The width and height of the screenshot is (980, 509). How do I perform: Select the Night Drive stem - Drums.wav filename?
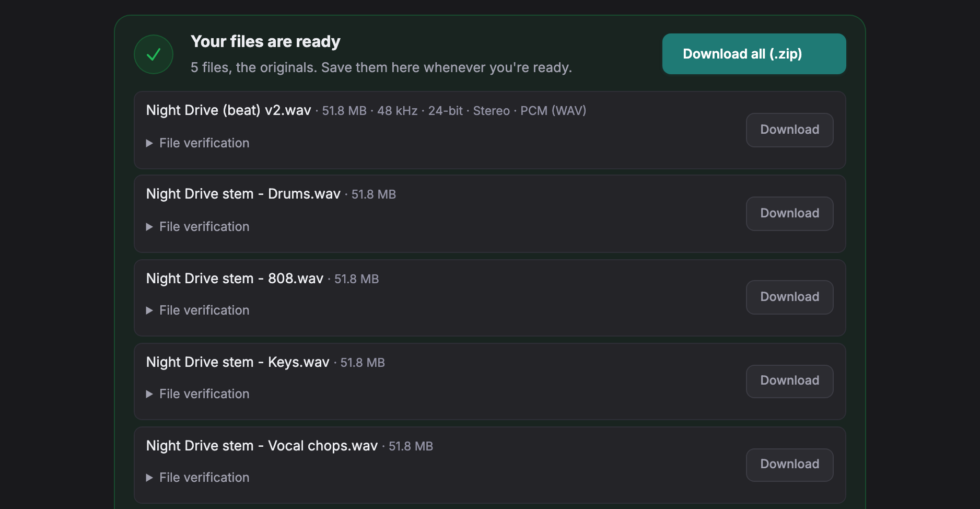(x=243, y=194)
